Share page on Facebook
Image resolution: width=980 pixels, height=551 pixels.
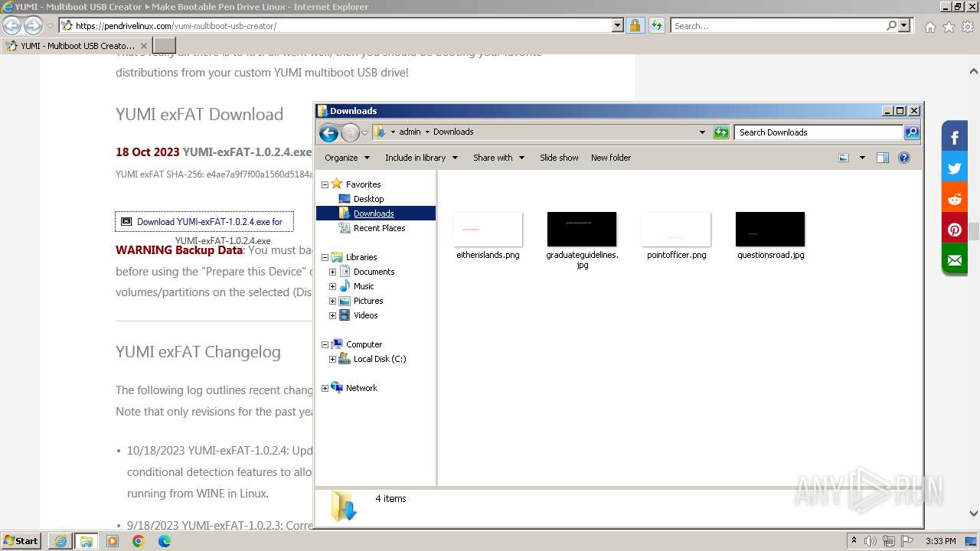(x=955, y=138)
